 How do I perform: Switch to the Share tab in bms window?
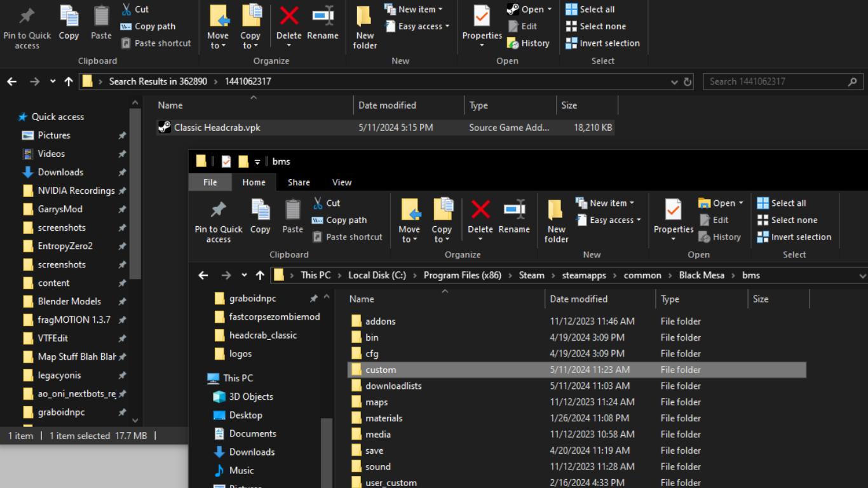pos(299,182)
